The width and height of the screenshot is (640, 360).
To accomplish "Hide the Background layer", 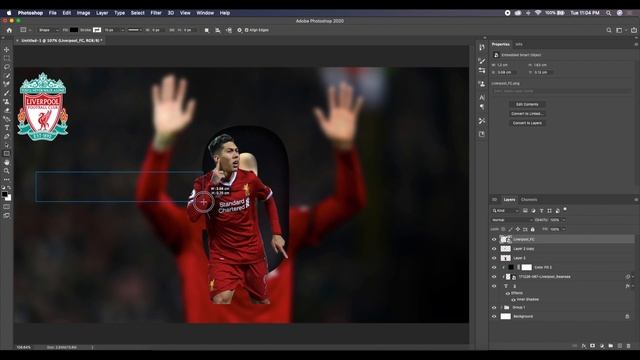I will pos(494,316).
